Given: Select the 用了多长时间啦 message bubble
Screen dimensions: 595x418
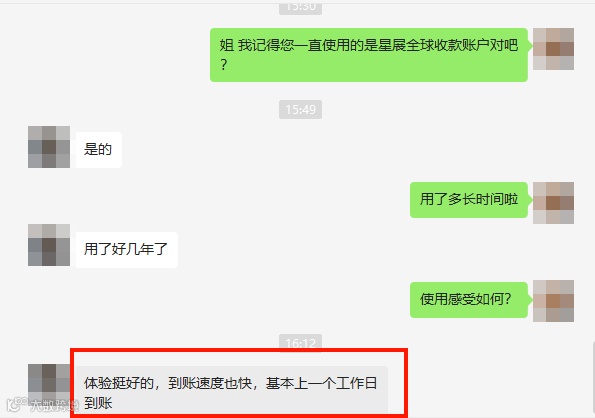Looking at the screenshot, I should 469,200.
